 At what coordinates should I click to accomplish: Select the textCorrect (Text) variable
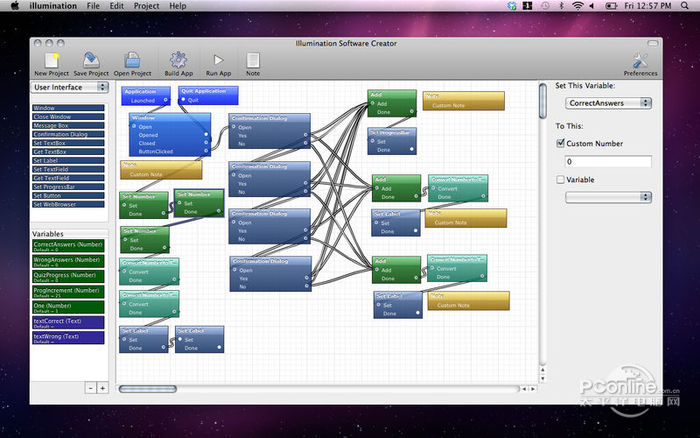pos(68,322)
